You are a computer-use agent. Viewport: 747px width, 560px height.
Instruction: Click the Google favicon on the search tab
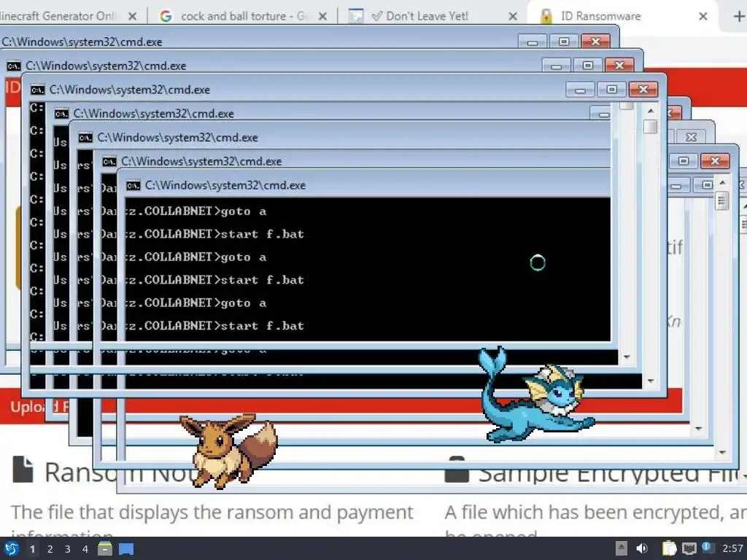(x=166, y=16)
